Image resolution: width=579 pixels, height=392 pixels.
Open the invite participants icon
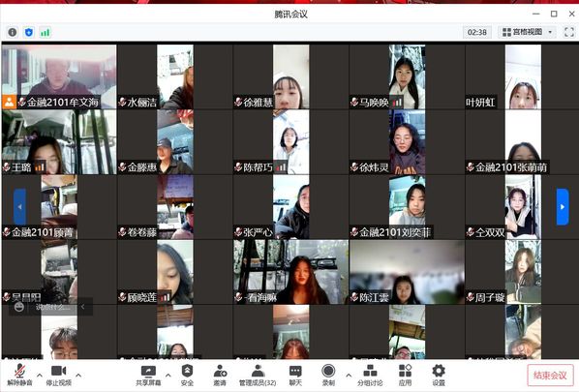click(220, 375)
